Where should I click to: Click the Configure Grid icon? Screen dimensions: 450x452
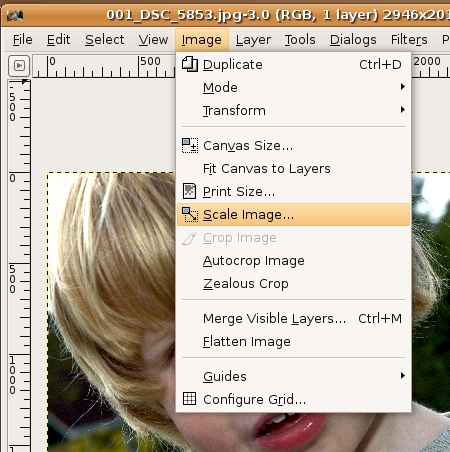(189, 398)
